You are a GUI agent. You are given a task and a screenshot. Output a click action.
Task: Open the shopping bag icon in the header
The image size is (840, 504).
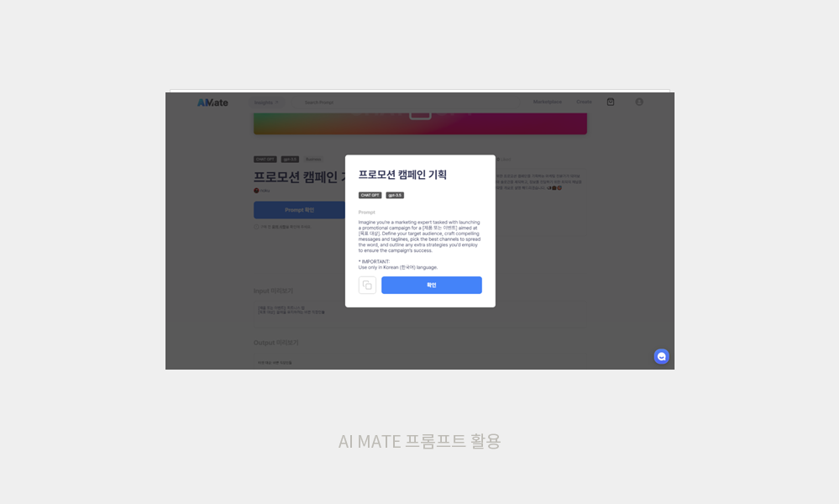tap(611, 102)
